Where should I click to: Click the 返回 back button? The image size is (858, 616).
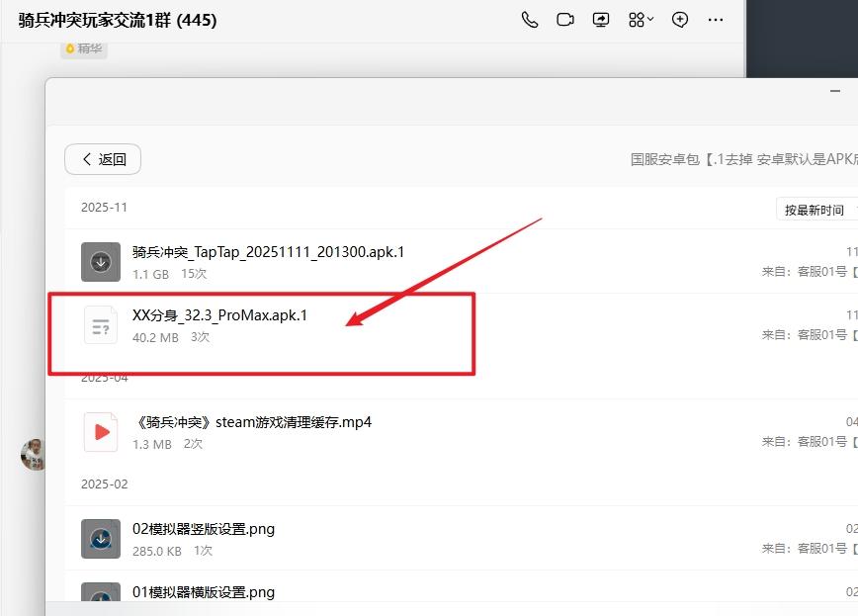(x=103, y=159)
